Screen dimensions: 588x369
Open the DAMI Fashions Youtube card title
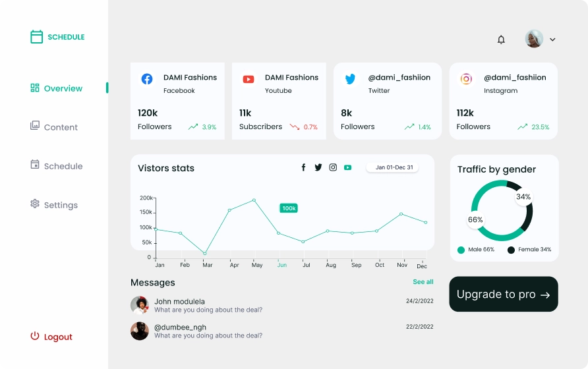[x=292, y=77]
